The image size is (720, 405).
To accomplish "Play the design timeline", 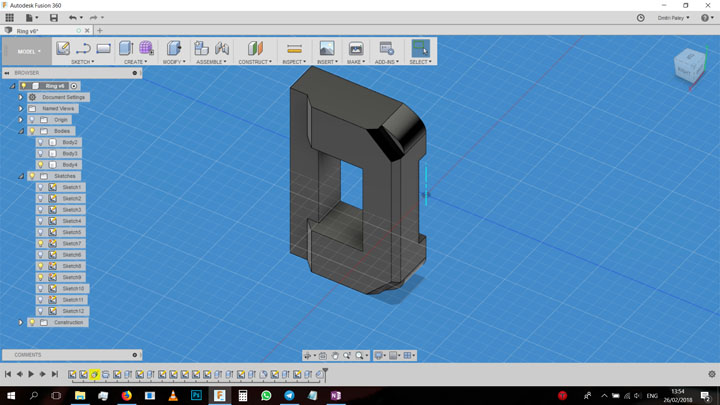I will click(x=31, y=374).
